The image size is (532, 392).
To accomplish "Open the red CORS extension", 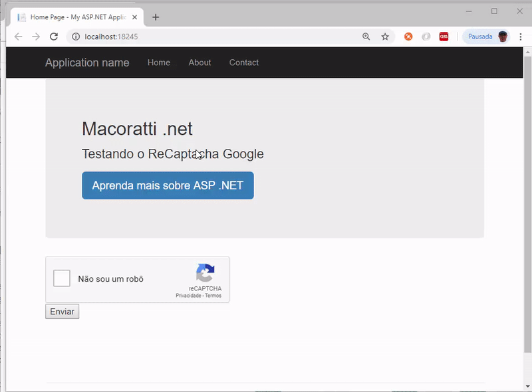I will [444, 37].
